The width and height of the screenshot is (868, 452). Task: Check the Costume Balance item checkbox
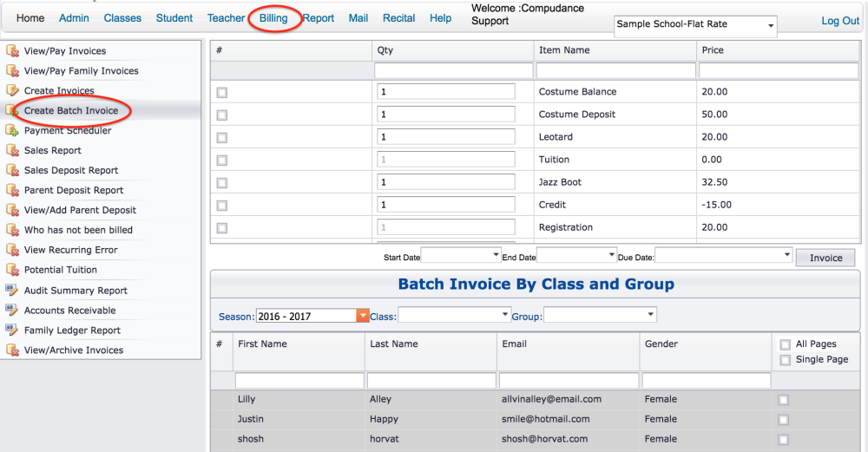[222, 92]
